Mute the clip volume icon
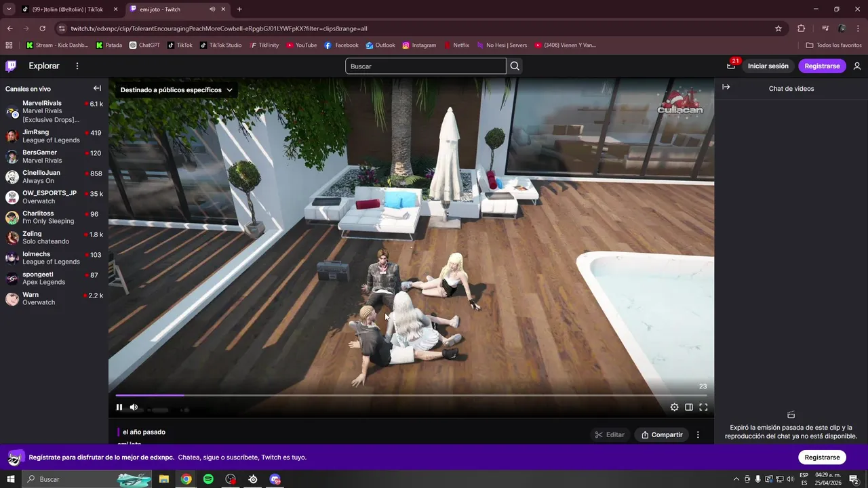 pyautogui.click(x=134, y=407)
